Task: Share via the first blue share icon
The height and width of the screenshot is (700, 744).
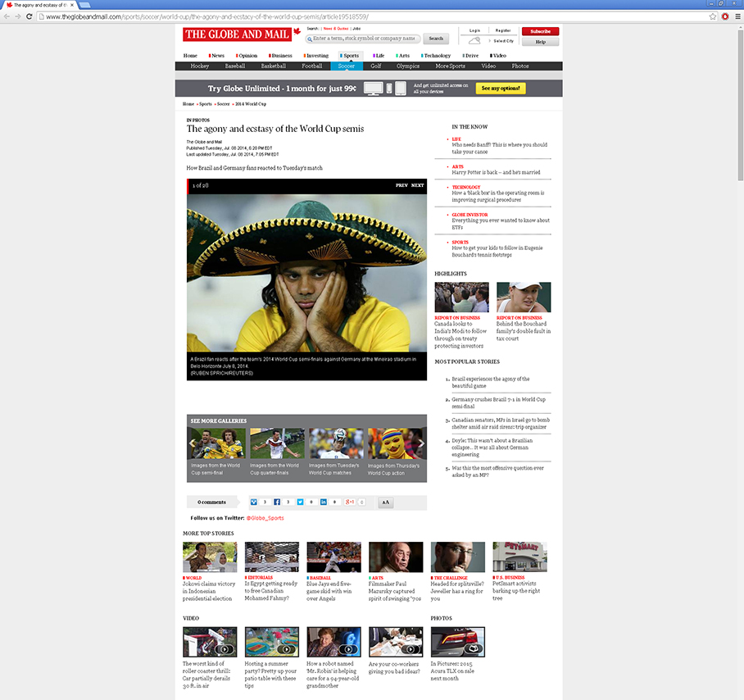Action: 254,502
